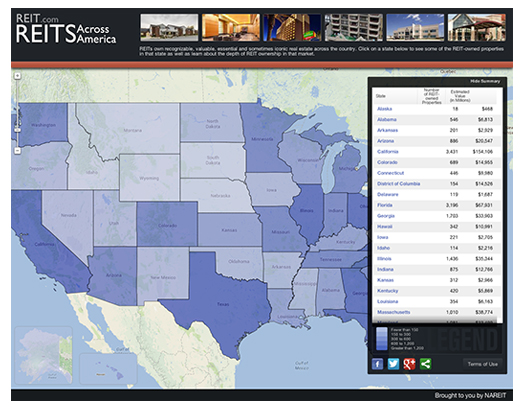Click the map zoom out minus button

17,151
